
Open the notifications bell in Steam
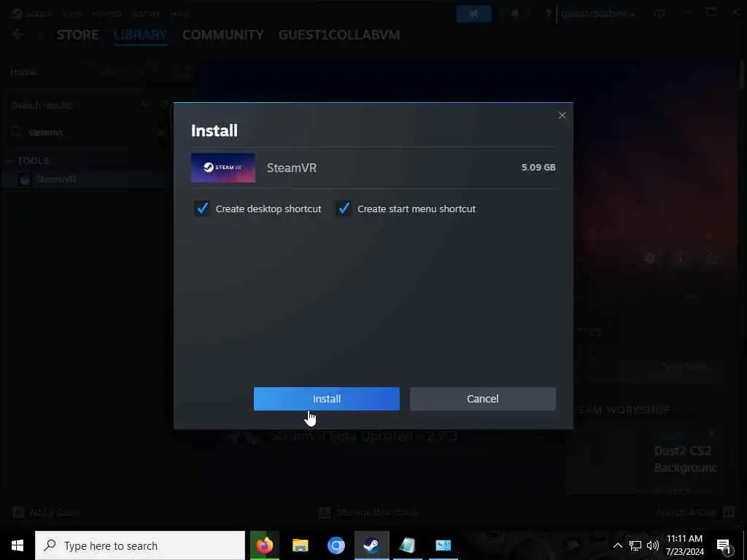point(515,13)
